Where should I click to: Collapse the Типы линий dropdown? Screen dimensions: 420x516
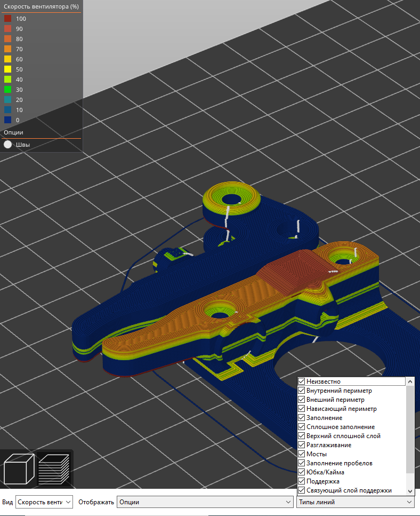(x=356, y=502)
